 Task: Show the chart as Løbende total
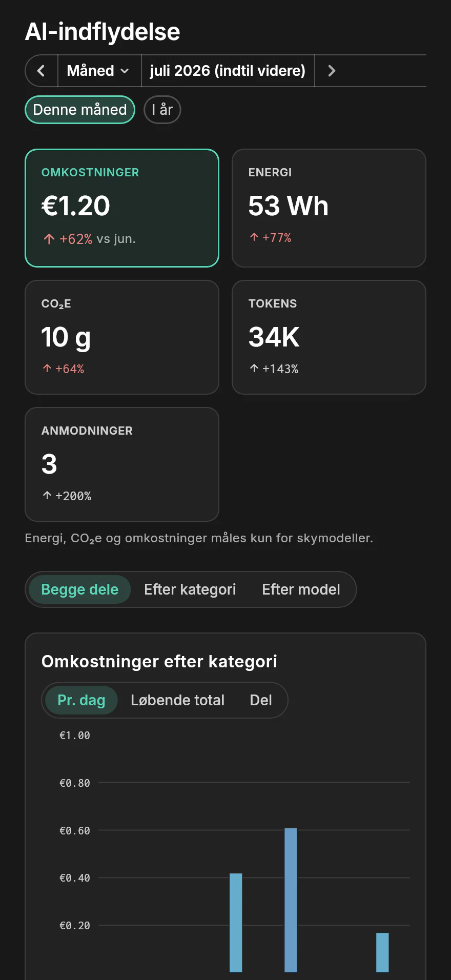click(178, 700)
